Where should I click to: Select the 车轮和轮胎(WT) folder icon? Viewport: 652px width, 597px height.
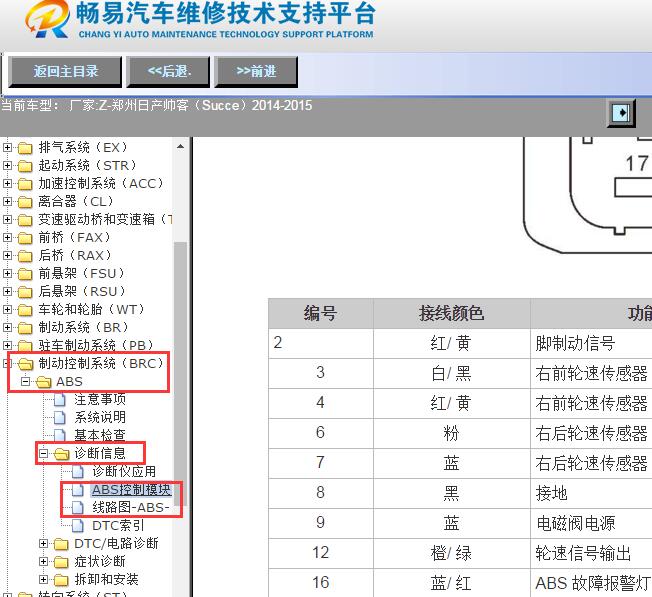point(25,310)
